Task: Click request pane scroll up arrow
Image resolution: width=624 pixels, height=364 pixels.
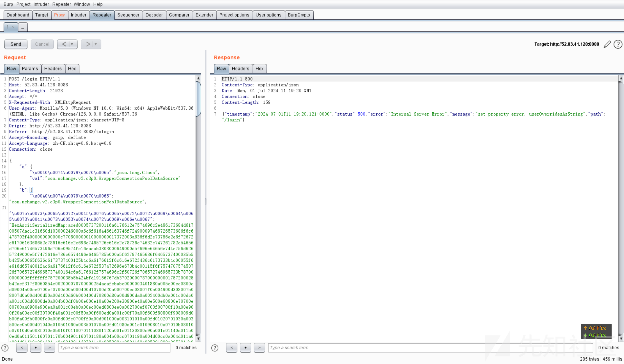Action: [198, 78]
